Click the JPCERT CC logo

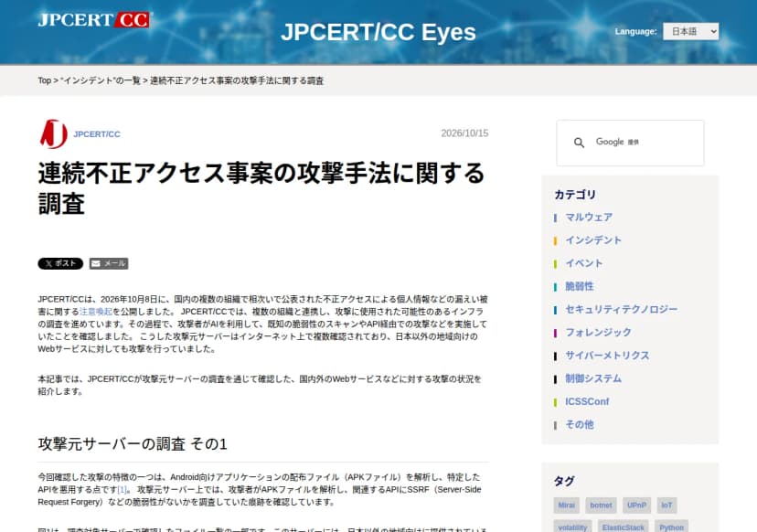93,20
